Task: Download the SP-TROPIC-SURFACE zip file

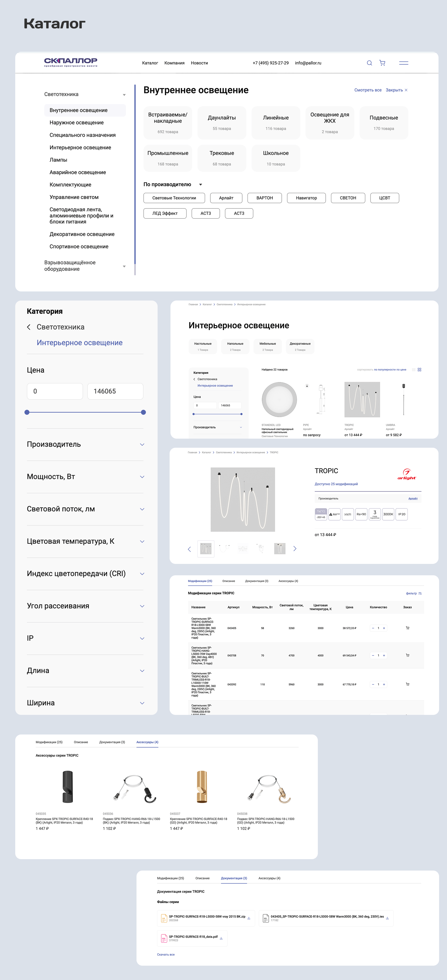Action: 249,918
